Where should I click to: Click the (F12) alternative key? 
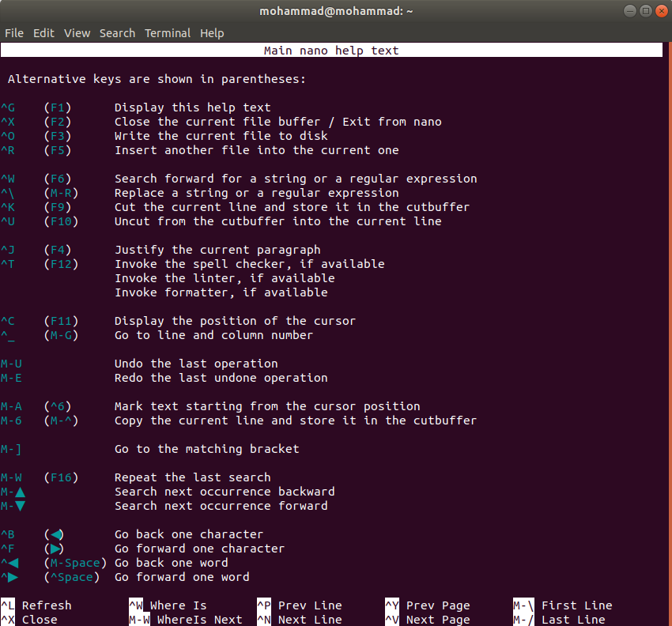[62, 264]
